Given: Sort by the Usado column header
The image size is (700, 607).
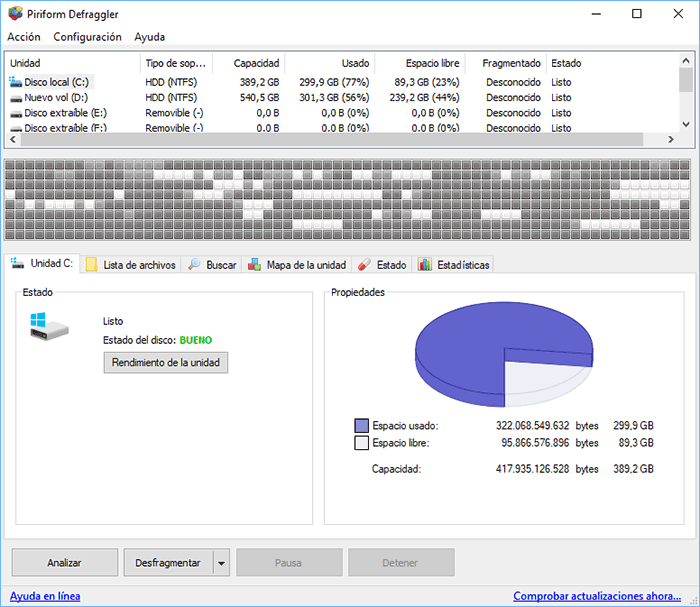Looking at the screenshot, I should [x=330, y=63].
